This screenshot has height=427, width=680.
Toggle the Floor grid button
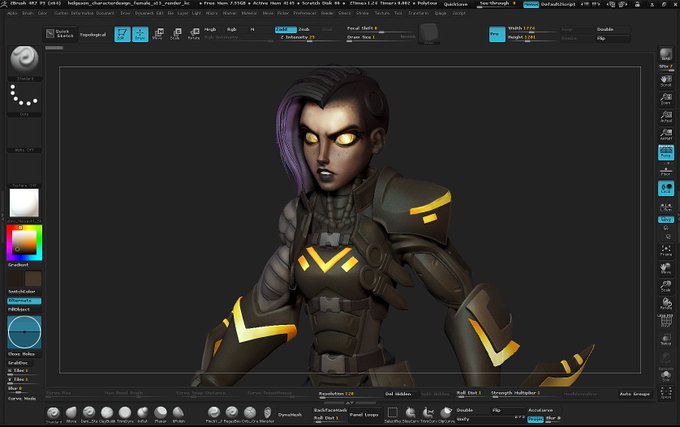point(666,170)
